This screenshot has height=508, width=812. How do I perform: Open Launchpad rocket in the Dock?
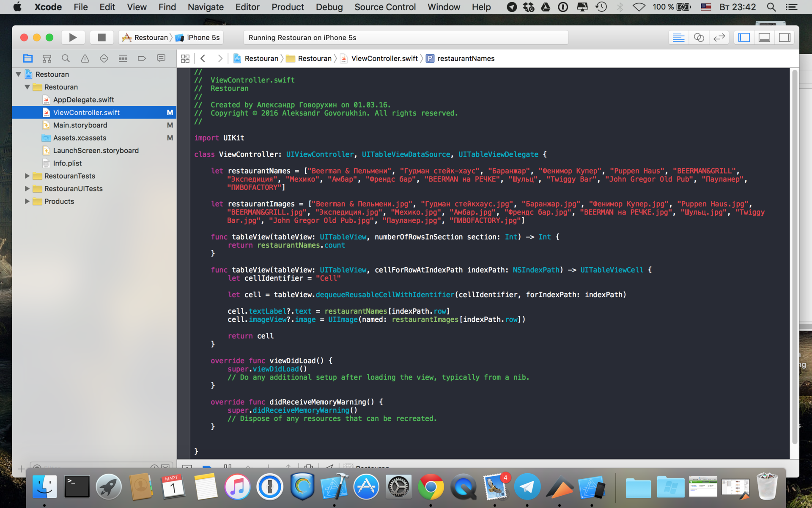[x=109, y=487]
